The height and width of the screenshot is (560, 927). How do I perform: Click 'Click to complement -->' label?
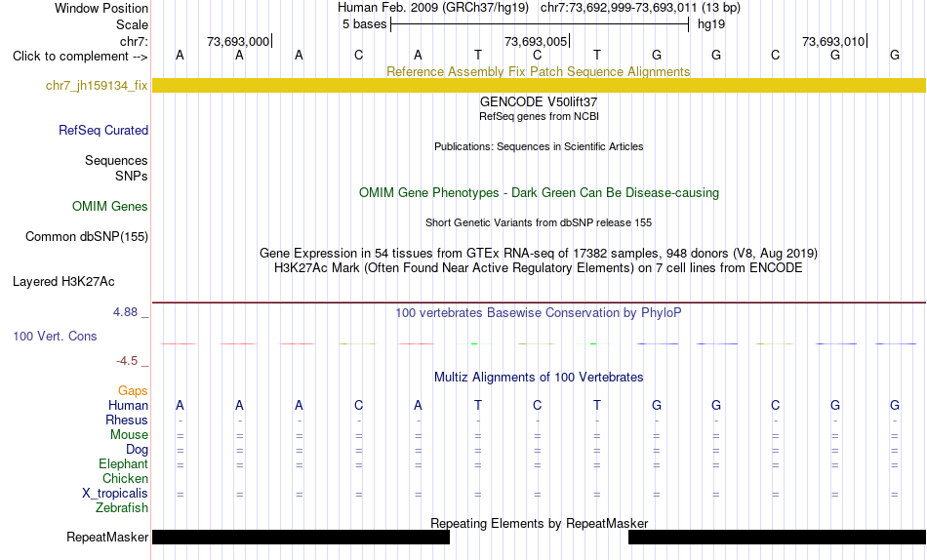tap(80, 57)
